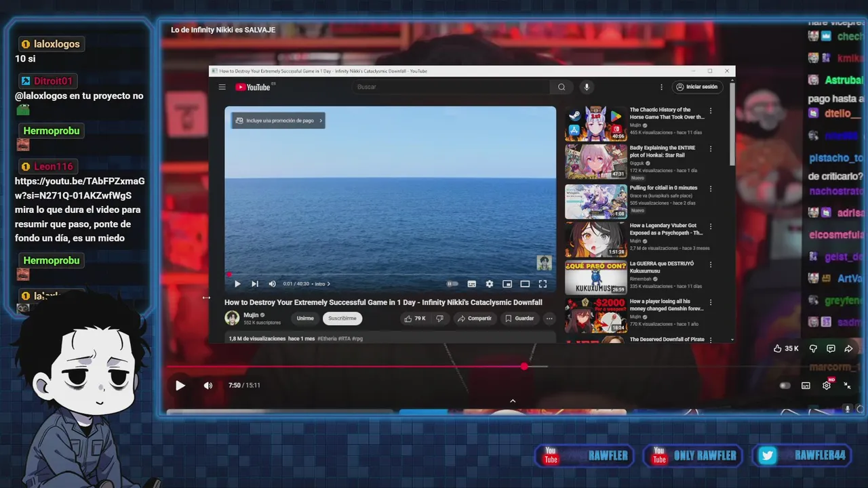This screenshot has height=488, width=868.
Task: Open 'How a Legendary Vtuber Got Exposed' thumbnail
Action: pyautogui.click(x=595, y=239)
